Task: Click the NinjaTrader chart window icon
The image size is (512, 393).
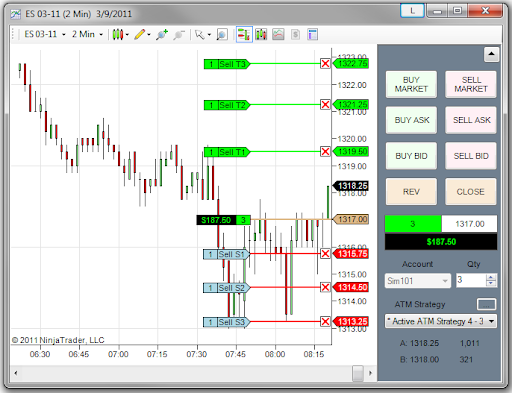Action: click(15, 14)
